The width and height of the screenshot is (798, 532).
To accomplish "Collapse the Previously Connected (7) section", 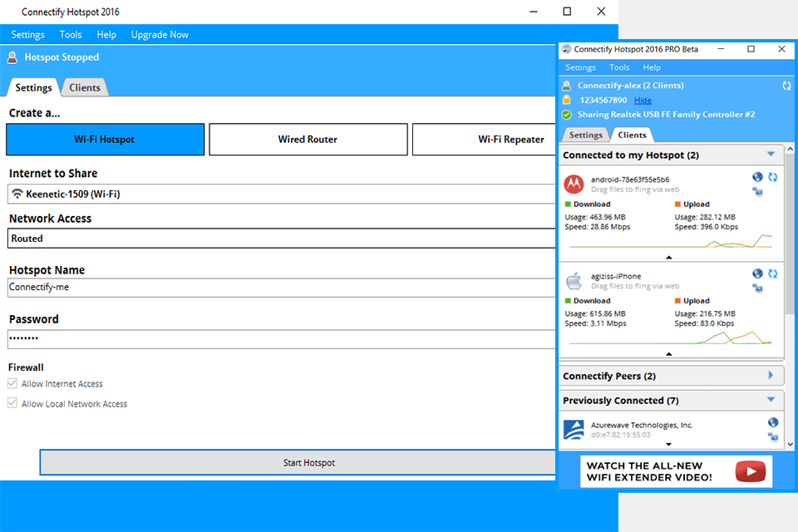I will click(771, 400).
